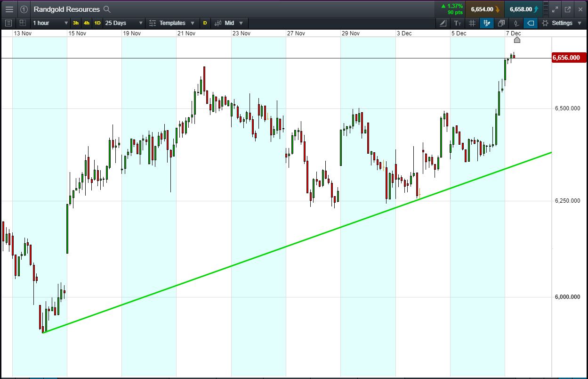Click the candlestick price marker icon
Viewport: 588px width, 379px height.
pos(516,23)
